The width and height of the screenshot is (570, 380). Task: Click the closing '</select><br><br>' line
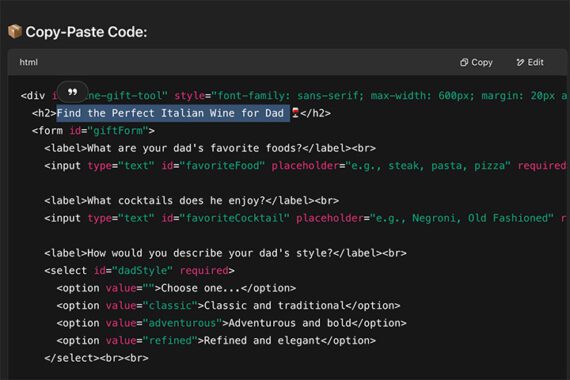tap(96, 358)
